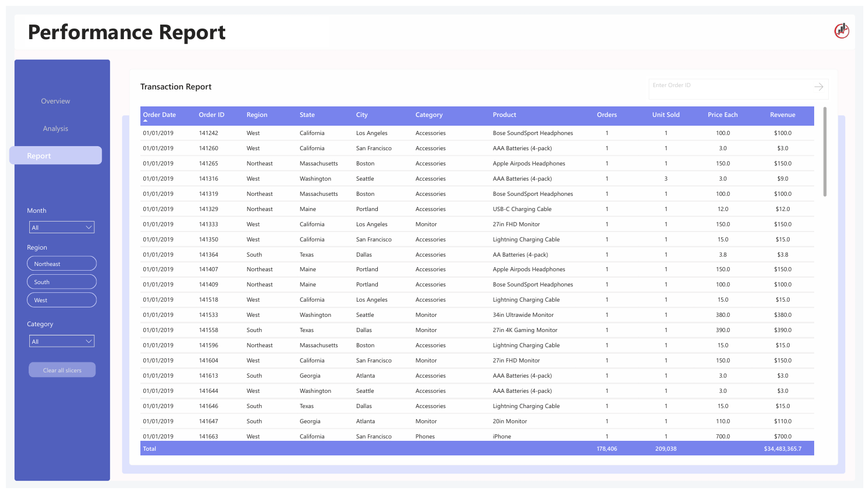
Task: Expand the Month dropdown chevron
Action: click(x=89, y=227)
